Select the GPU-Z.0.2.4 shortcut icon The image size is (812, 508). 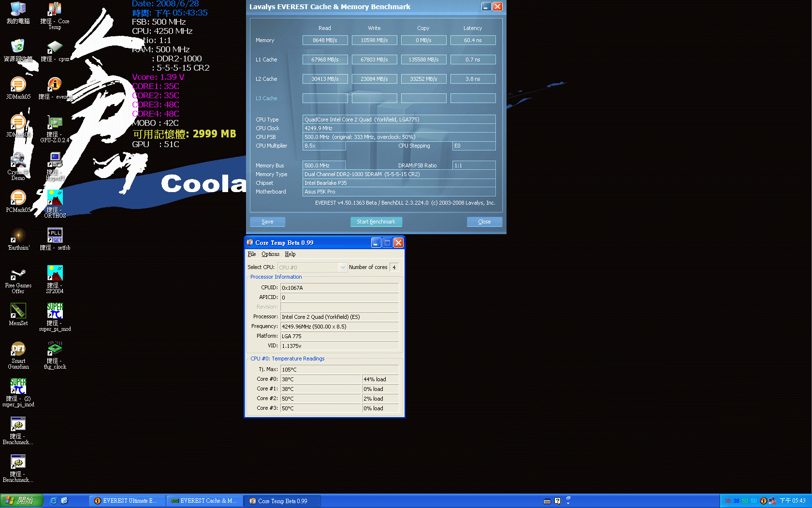pos(55,129)
